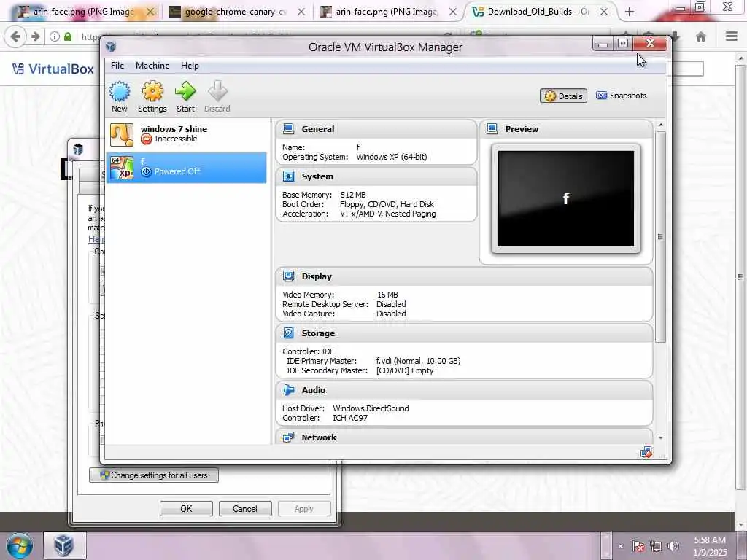The height and width of the screenshot is (560, 747).
Task: Click the Network section icon
Action: [x=288, y=437]
